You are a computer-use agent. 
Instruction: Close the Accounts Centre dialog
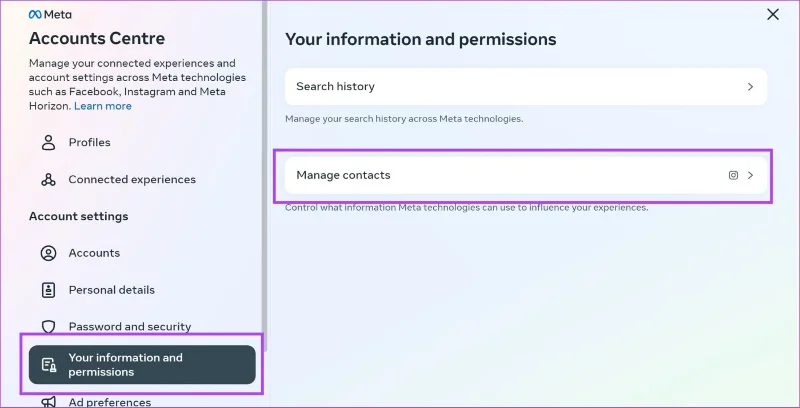coord(773,14)
